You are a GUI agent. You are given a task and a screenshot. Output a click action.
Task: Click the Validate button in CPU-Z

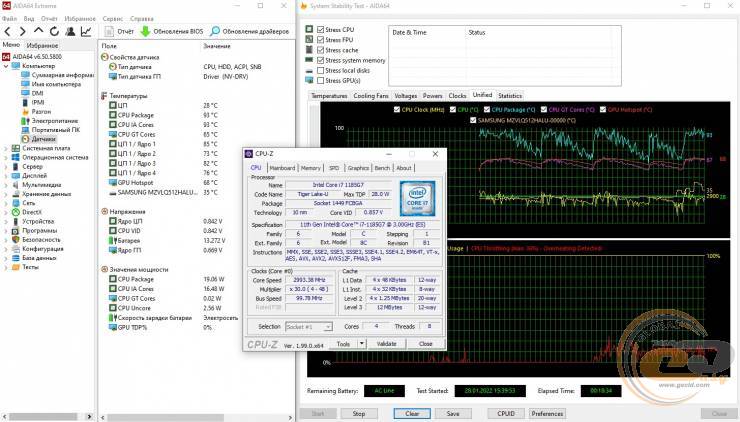click(386, 344)
